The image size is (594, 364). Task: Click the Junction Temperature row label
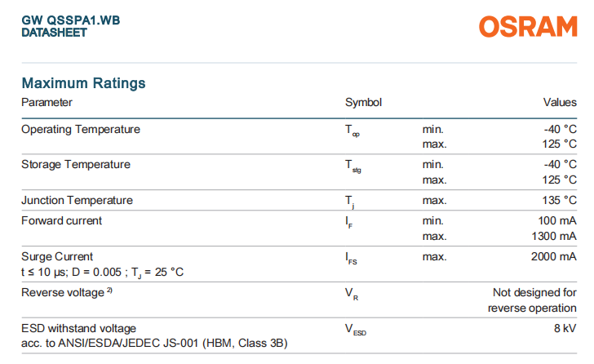coord(77,200)
